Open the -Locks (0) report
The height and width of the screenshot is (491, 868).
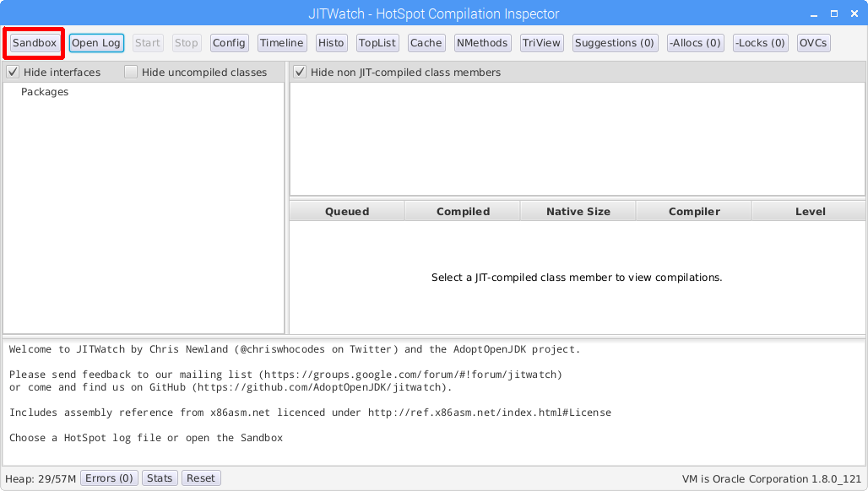pos(760,43)
